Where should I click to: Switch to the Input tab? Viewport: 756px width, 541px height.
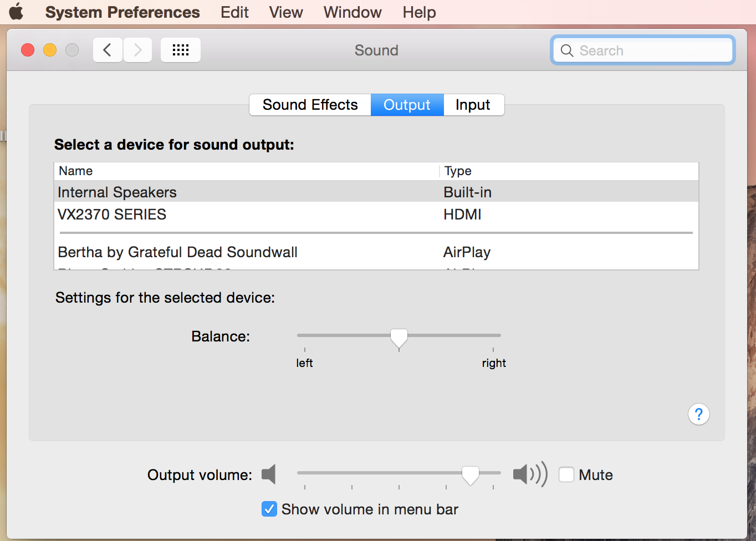pos(473,105)
